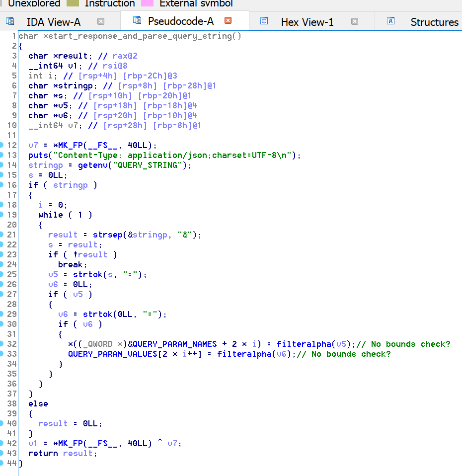This screenshot has width=462, height=476.
Task: Open the Structures tab
Action: (434, 22)
